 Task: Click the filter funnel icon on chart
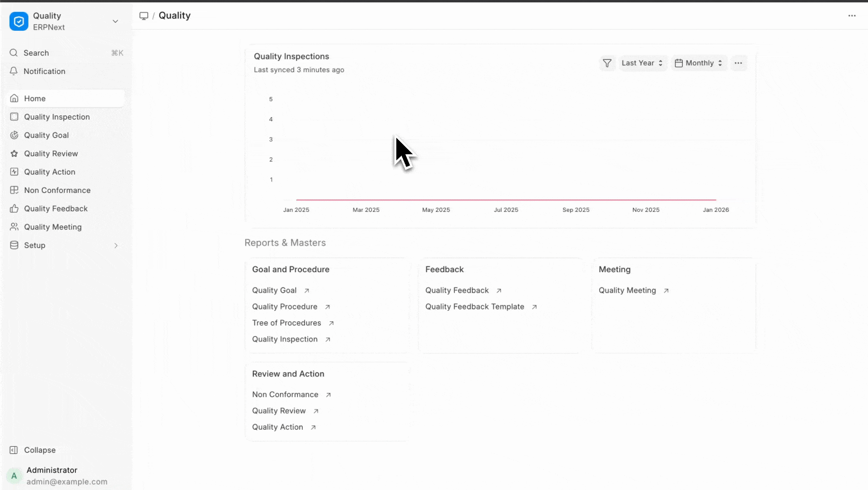coord(607,63)
